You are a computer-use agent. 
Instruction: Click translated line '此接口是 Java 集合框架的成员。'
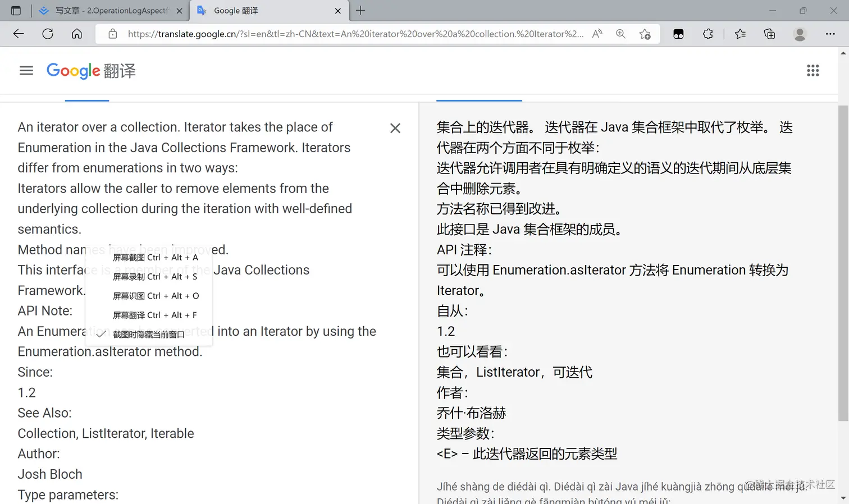pos(530,230)
